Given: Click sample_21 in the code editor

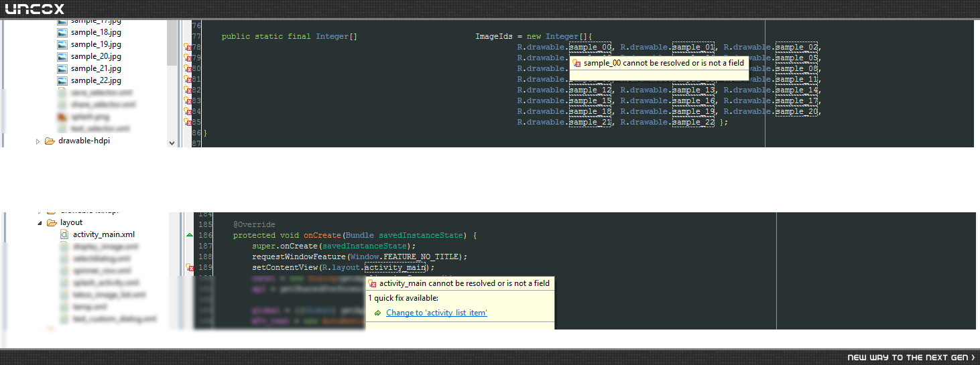Looking at the screenshot, I should 590,123.
